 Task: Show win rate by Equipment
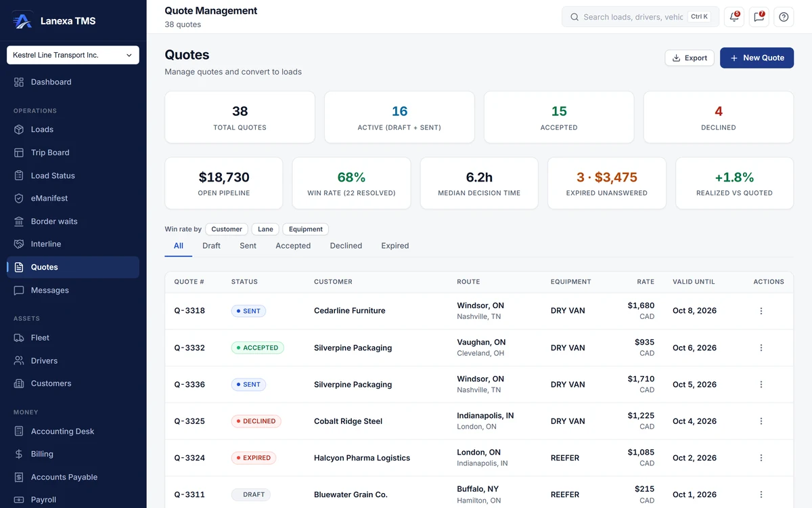point(306,229)
